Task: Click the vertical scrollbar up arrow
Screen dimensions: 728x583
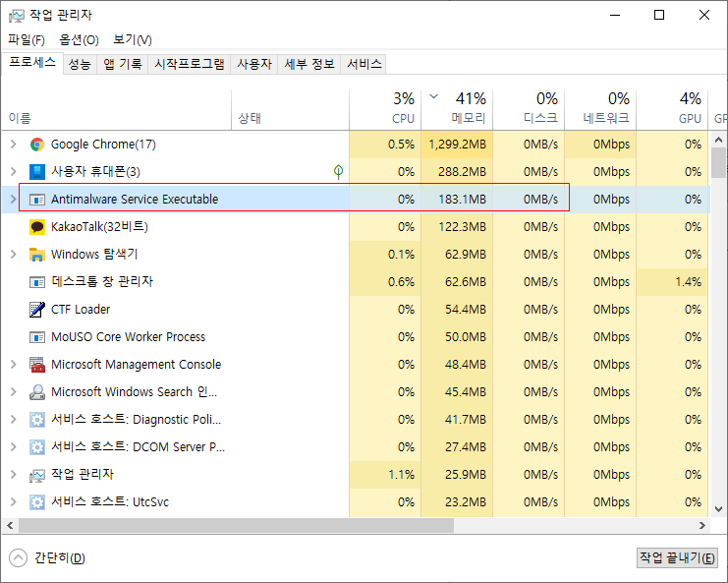Action: tap(719, 139)
